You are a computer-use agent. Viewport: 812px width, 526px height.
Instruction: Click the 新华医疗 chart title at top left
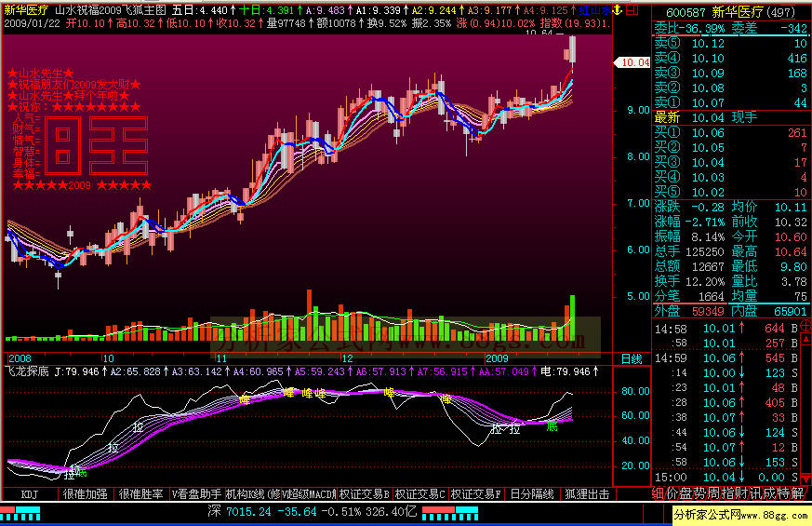26,10
